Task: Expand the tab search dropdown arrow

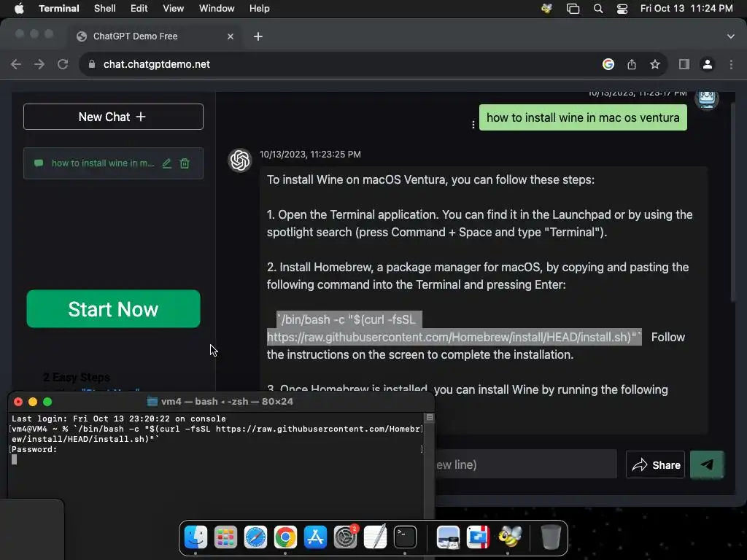Action: pos(731,36)
